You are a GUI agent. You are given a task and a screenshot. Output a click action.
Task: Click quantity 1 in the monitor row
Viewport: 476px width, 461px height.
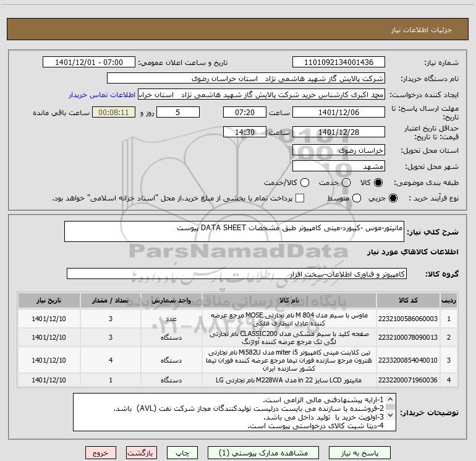(x=111, y=380)
